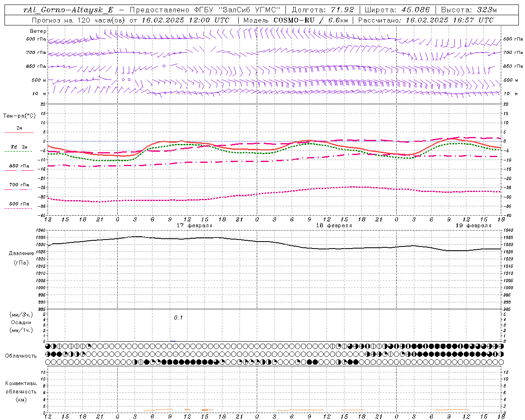Image resolution: width=525 pixels, height=420 pixels.
Task: Click the Облачность row label
Action: click(21, 356)
